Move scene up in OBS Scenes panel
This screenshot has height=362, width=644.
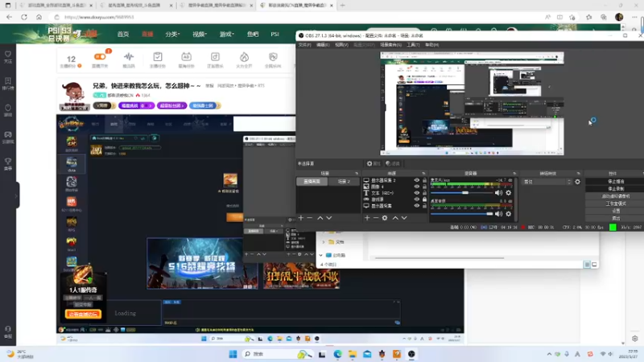pos(320,218)
